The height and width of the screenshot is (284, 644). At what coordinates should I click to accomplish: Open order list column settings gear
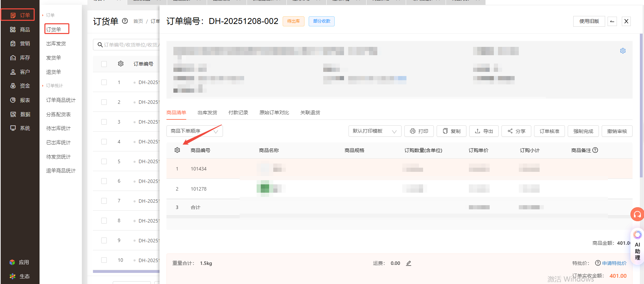coord(121,64)
